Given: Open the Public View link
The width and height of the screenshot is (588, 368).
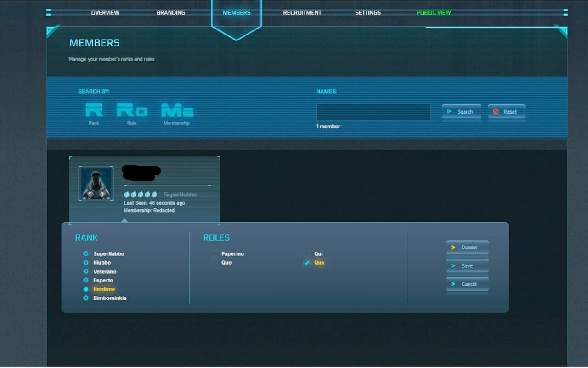Looking at the screenshot, I should coord(434,13).
